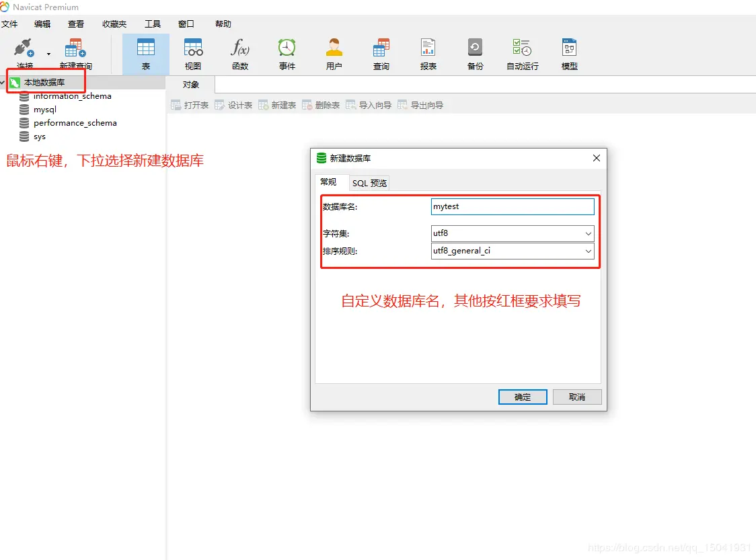Collapse the 本地数据库 connection tree arrow
This screenshot has width=756, height=560.
tap(3, 83)
